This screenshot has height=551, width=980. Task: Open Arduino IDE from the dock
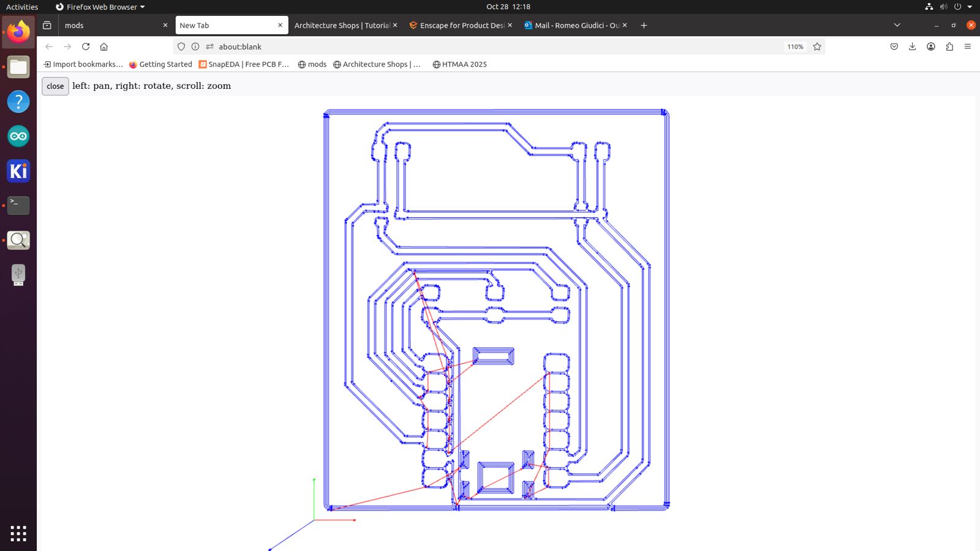(x=18, y=136)
